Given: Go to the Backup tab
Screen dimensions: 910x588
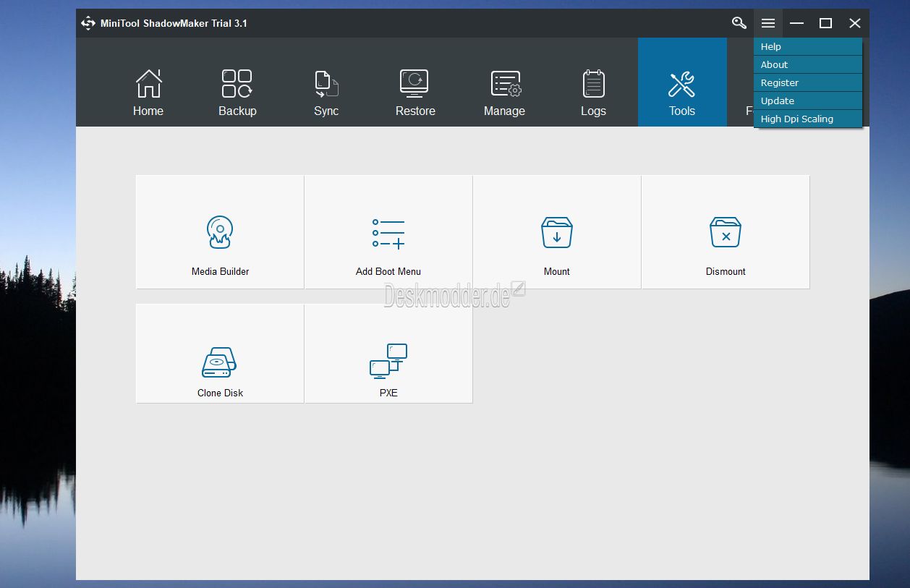Looking at the screenshot, I should 237,93.
